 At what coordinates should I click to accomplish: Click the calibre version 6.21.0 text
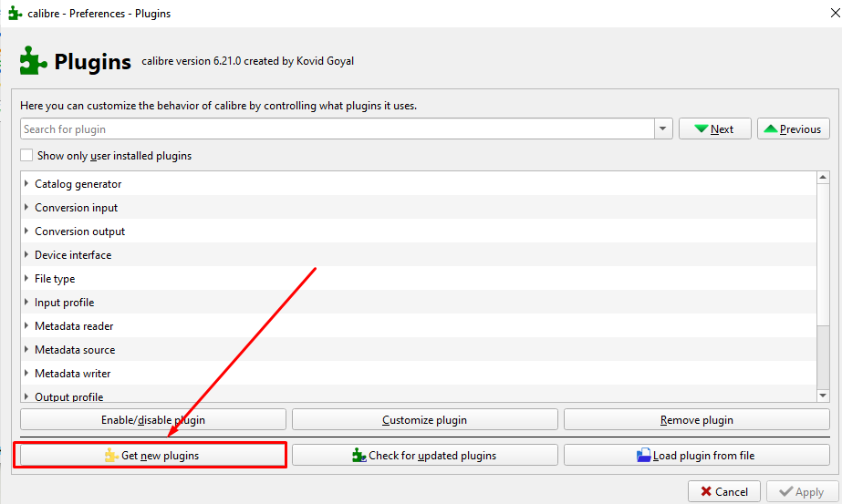(247, 61)
